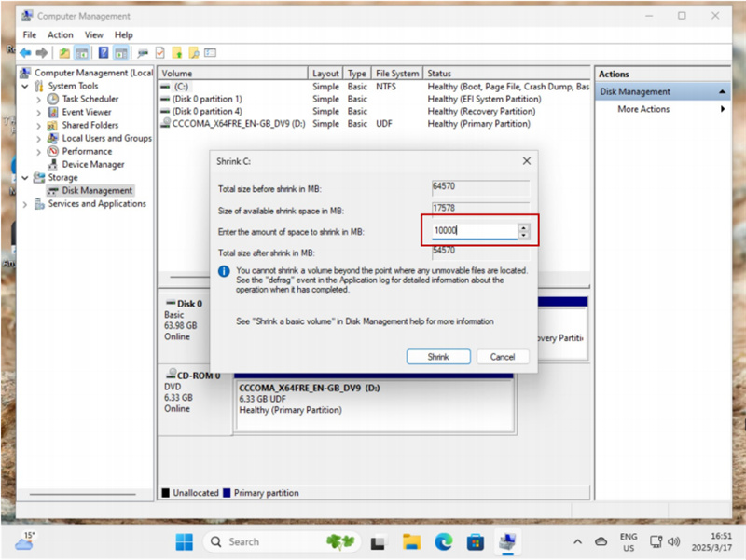Click the Up one level toolbar icon
The height and width of the screenshot is (560, 746).
pos(63,53)
